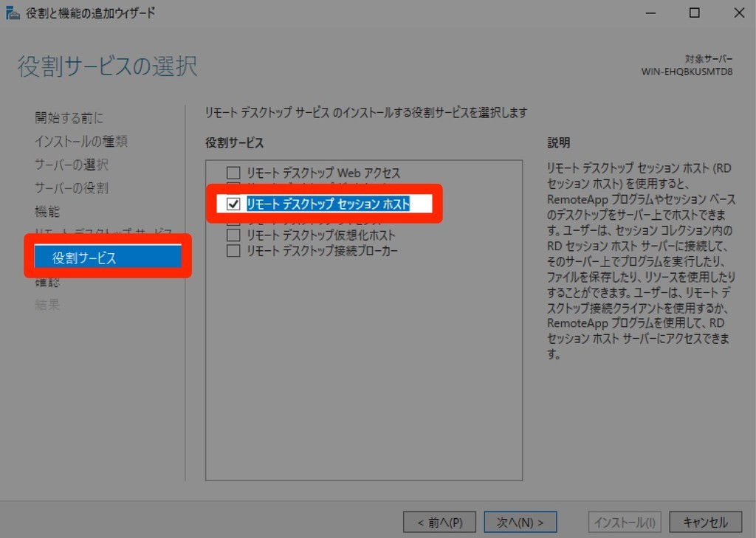The width and height of the screenshot is (756, 538).
Task: Click the 役割サービス list heading
Action: click(x=234, y=142)
